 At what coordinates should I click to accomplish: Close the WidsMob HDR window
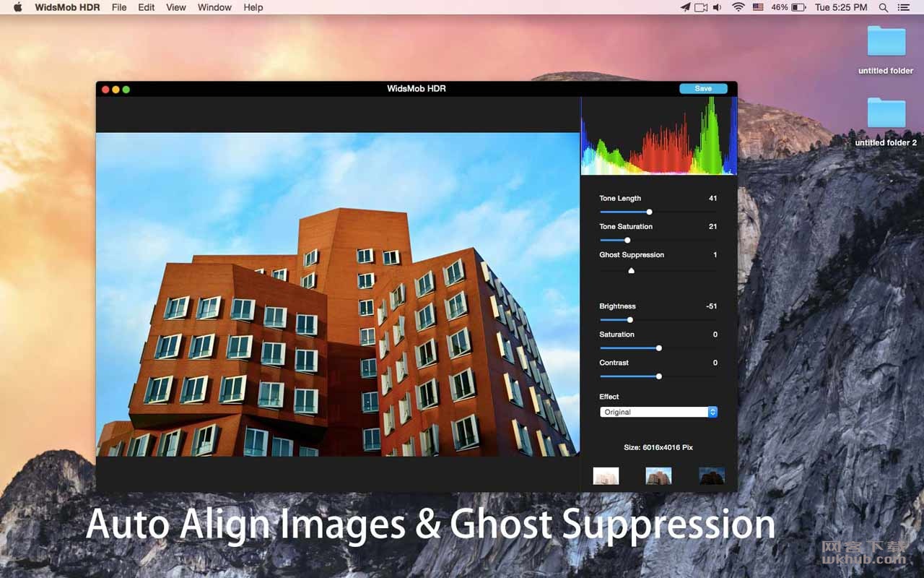pos(105,89)
